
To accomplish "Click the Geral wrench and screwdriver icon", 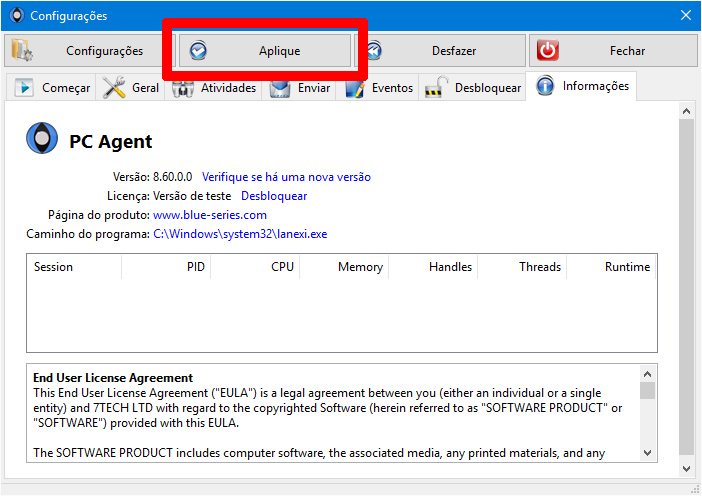I will [x=114, y=87].
